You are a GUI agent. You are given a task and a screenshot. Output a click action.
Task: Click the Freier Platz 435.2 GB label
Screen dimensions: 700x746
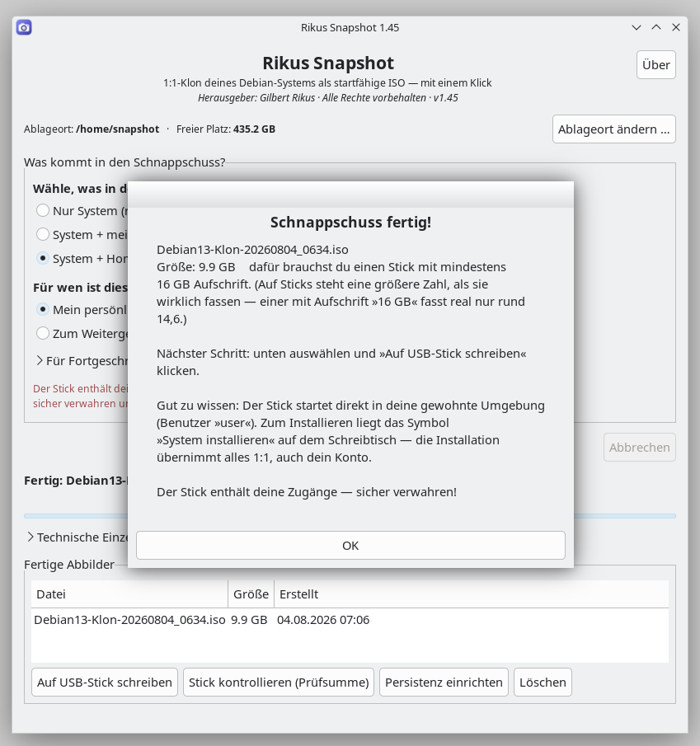(226, 129)
